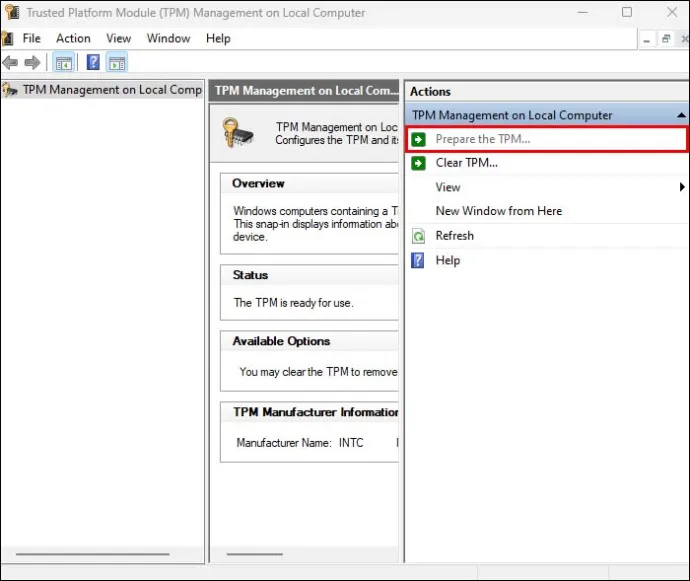Click the Refresh icon in Actions pane
Image resolution: width=690 pixels, height=581 pixels.
coord(418,236)
